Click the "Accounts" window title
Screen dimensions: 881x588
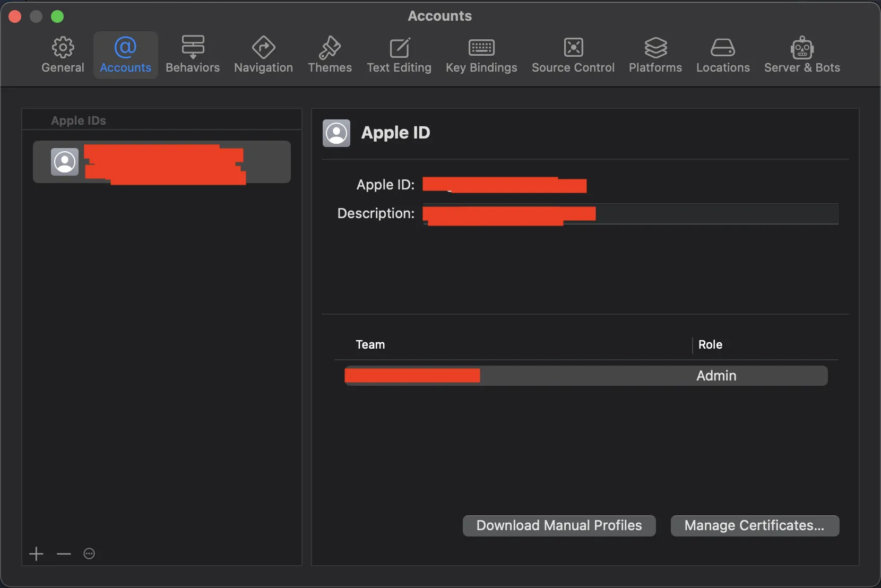click(x=440, y=16)
